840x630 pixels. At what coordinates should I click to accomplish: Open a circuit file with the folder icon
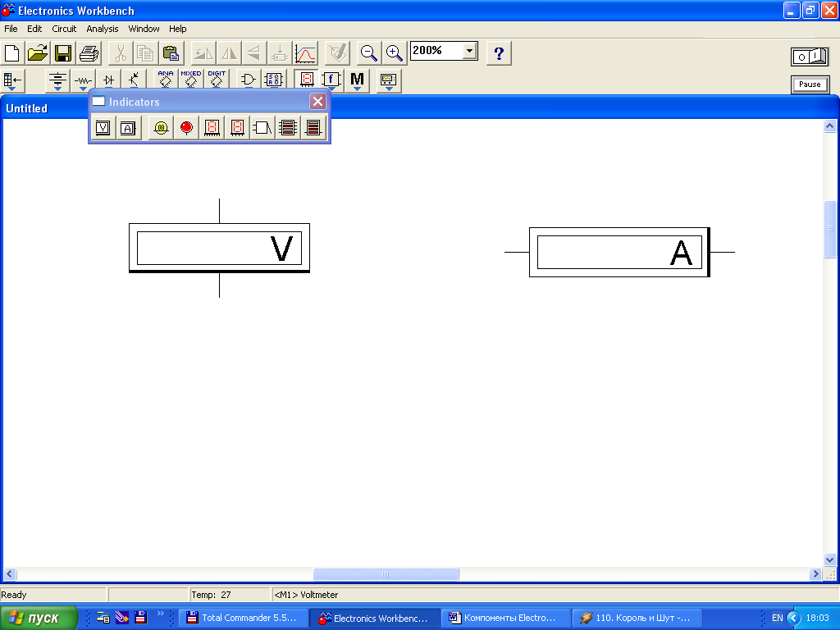(x=38, y=53)
